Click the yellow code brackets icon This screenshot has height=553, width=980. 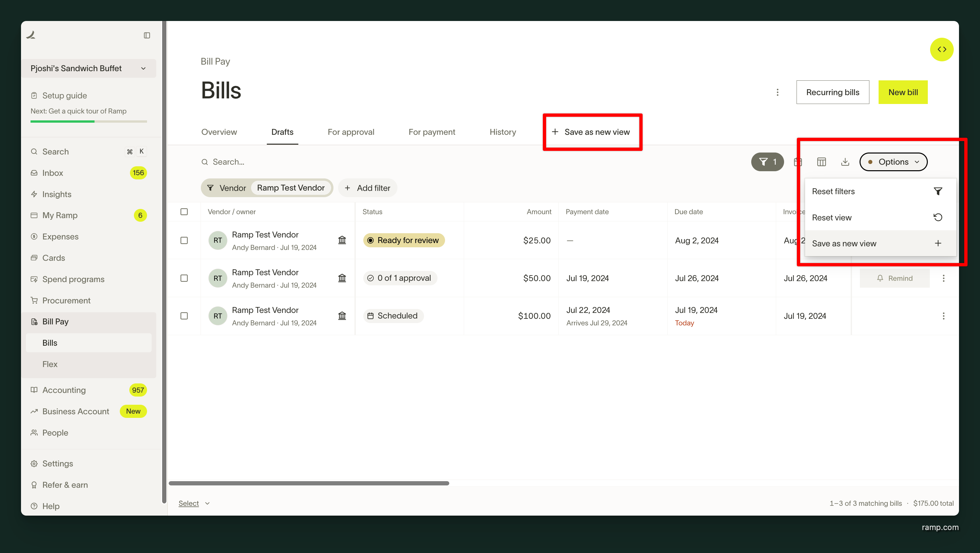coord(942,50)
